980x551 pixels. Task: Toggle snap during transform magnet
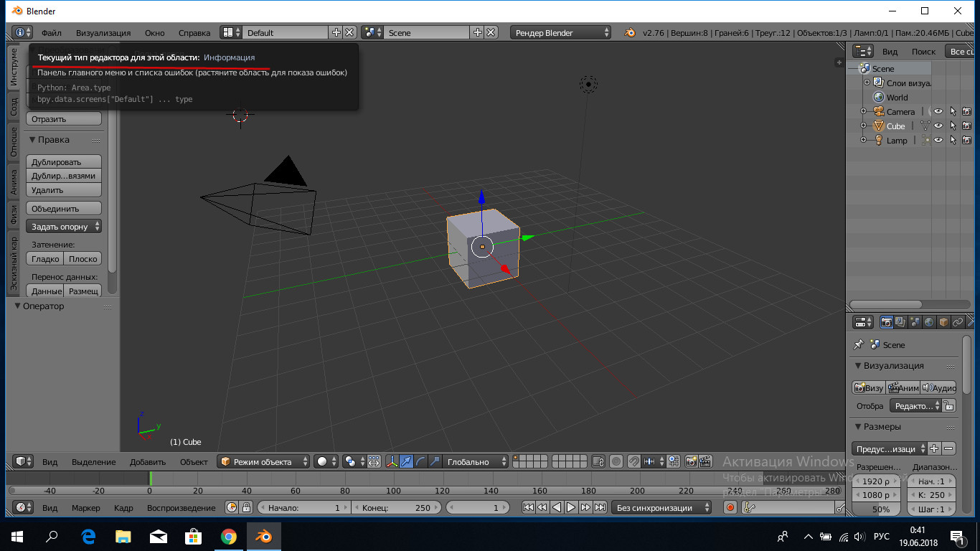(x=633, y=461)
